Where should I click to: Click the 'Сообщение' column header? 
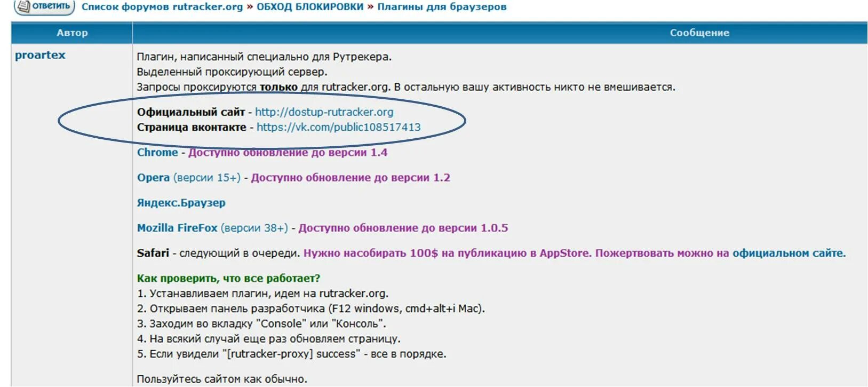[x=699, y=33]
